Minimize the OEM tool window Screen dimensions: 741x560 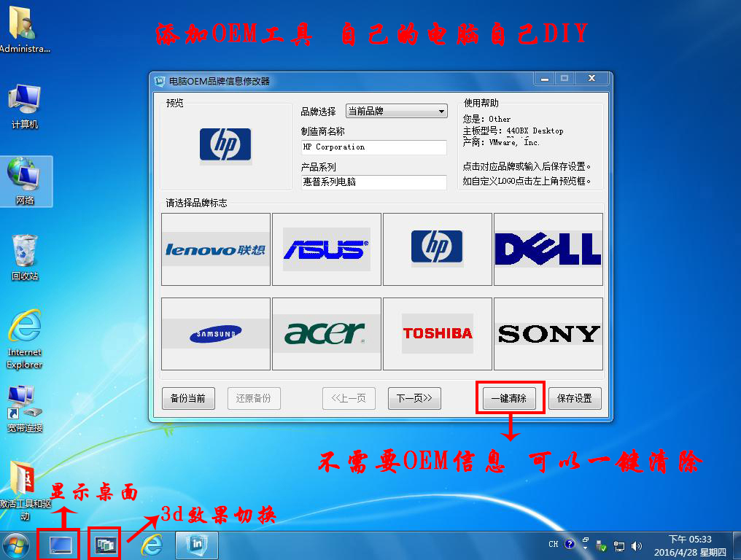point(545,79)
